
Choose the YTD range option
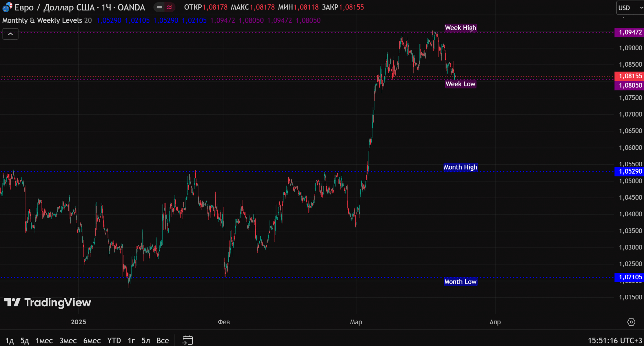point(114,340)
